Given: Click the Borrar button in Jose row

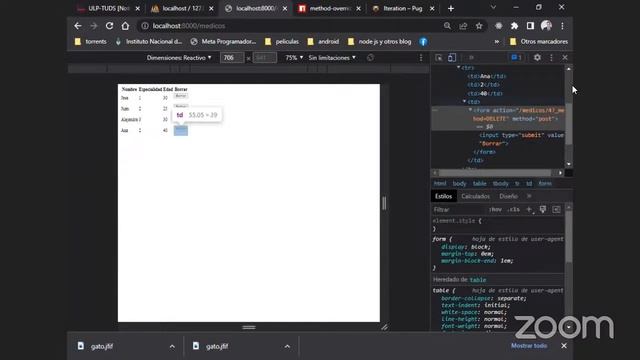Looking at the screenshot, I should 180,96.
